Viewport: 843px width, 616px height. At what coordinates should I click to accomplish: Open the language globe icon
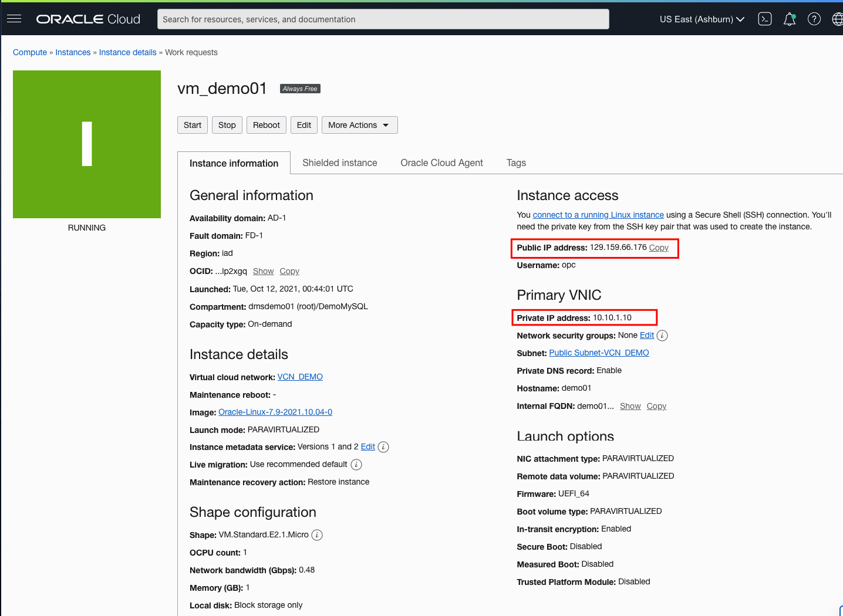(x=838, y=19)
